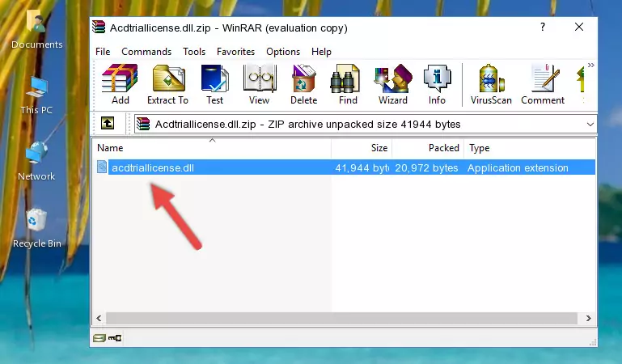Image resolution: width=622 pixels, height=364 pixels.
Task: Click the drive icon in status bar
Action: [99, 338]
